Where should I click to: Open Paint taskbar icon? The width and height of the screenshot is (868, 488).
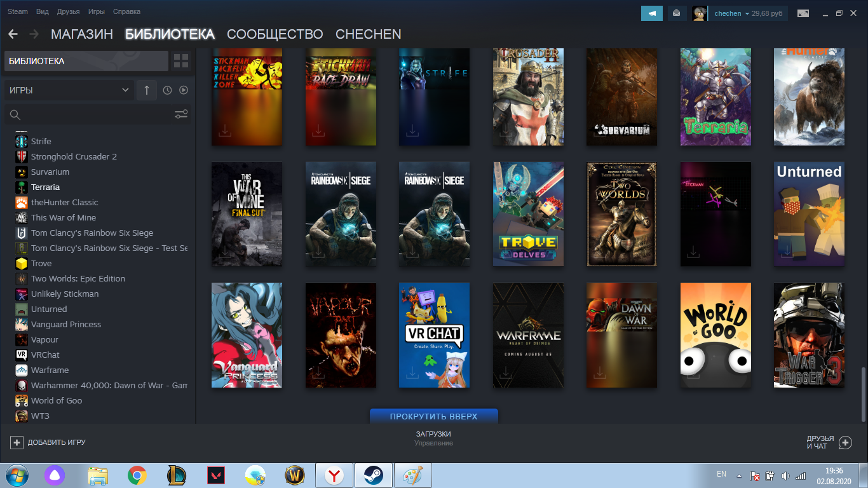412,475
